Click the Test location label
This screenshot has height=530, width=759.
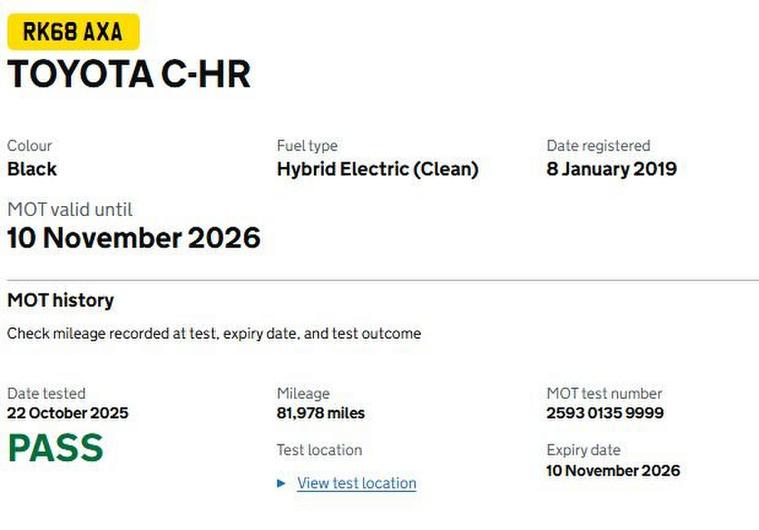coord(319,450)
